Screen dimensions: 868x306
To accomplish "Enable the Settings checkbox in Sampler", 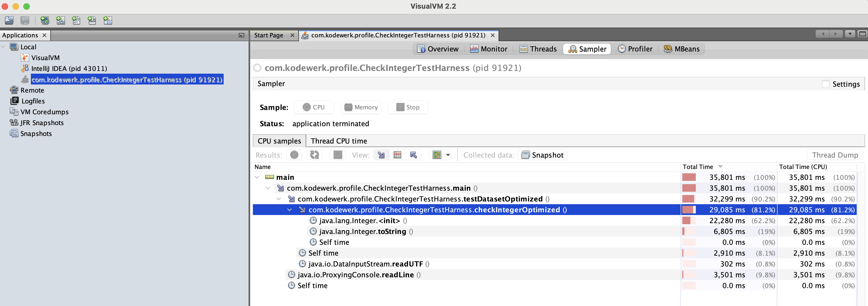I will [825, 84].
